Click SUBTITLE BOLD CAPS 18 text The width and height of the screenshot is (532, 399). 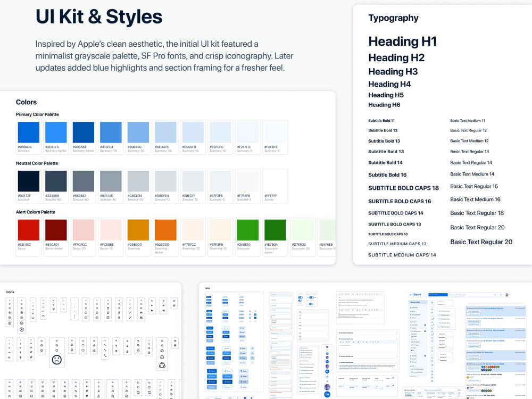coord(403,188)
